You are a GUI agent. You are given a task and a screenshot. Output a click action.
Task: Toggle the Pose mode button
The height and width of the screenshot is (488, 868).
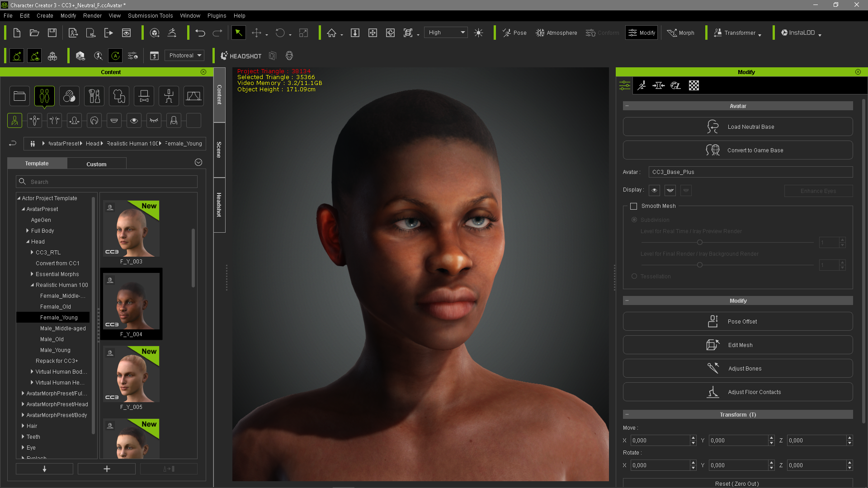514,33
